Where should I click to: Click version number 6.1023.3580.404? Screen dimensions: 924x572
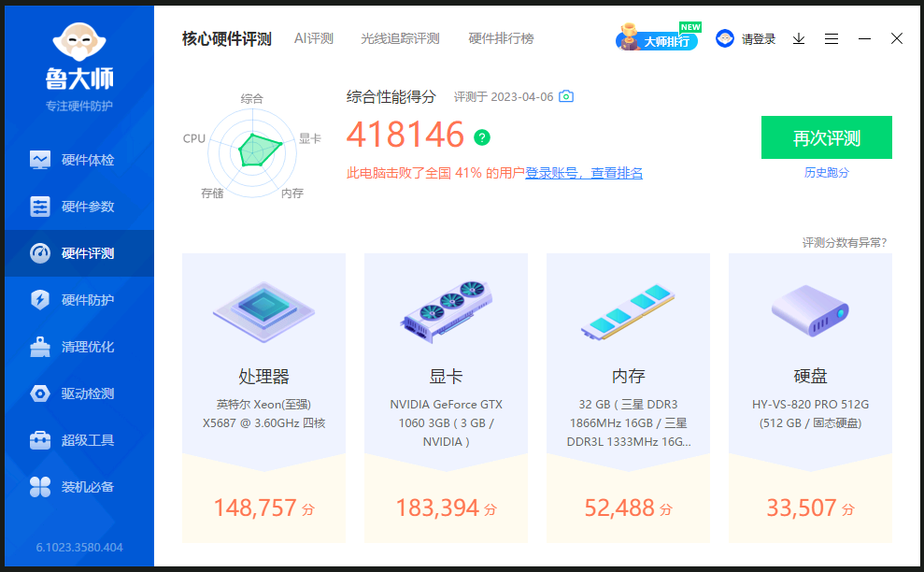point(79,548)
